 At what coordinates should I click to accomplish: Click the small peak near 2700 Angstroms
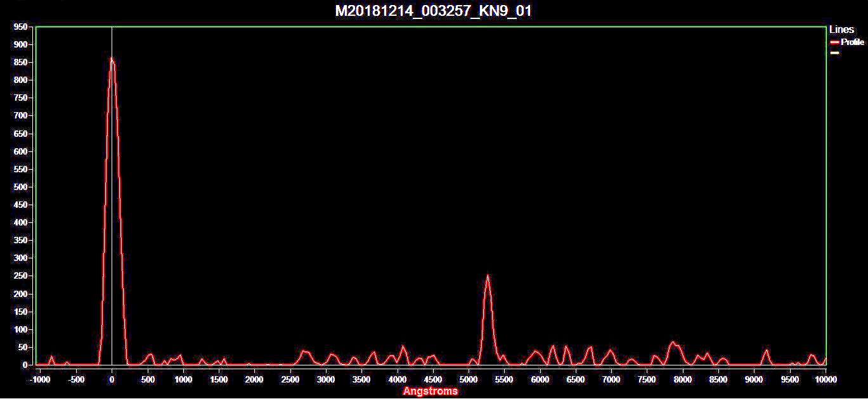[304, 351]
